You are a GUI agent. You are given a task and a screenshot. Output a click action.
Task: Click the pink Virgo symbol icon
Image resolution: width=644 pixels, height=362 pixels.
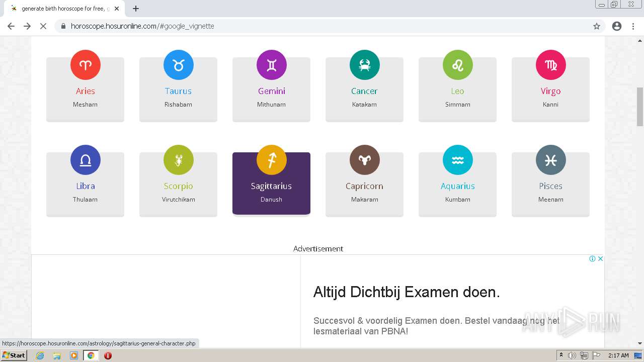551,65
